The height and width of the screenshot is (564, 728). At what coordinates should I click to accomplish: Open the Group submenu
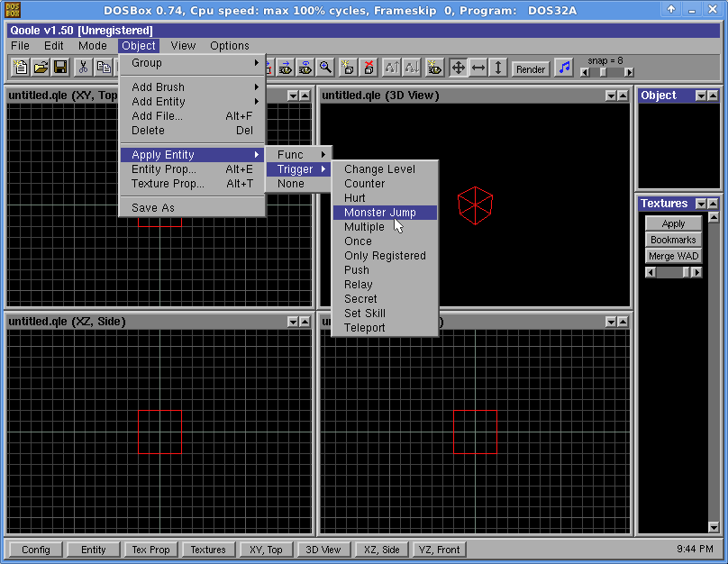(x=192, y=63)
